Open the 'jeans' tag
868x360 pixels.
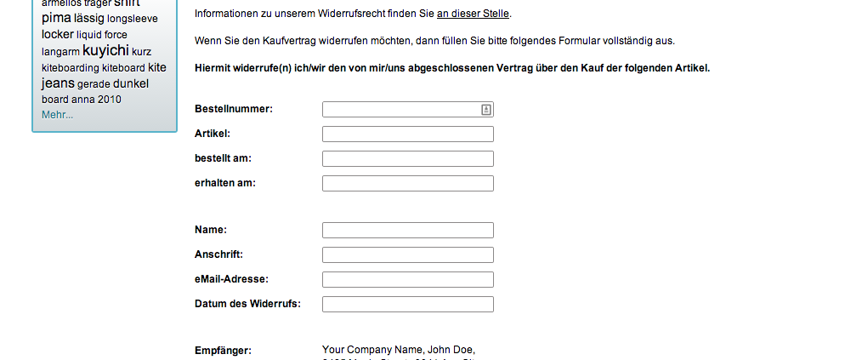point(58,83)
